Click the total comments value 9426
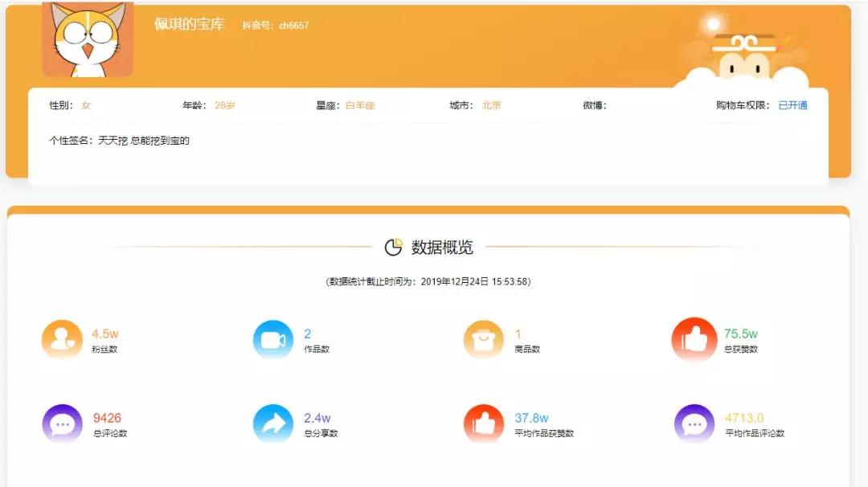Screen dimensions: 868x487 (107, 418)
